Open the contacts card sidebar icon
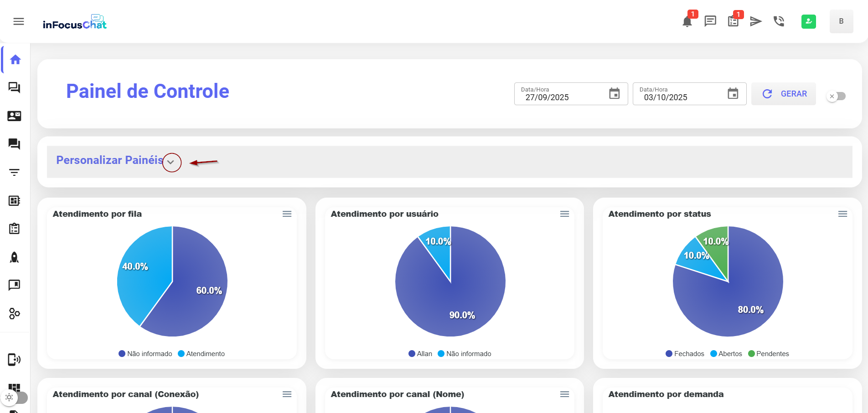Image resolution: width=868 pixels, height=413 pixels. click(15, 116)
